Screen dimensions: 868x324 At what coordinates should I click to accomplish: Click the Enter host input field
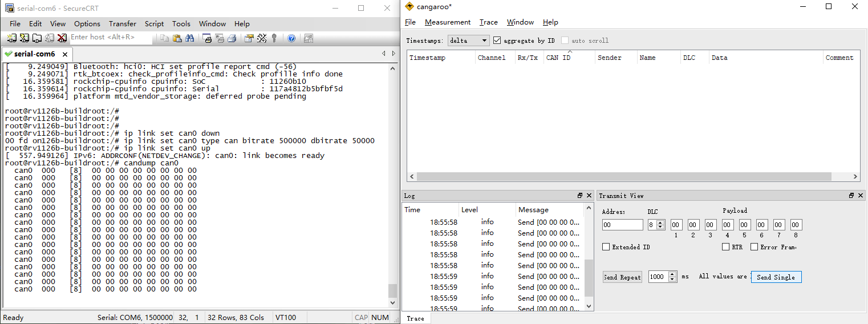pyautogui.click(x=111, y=38)
